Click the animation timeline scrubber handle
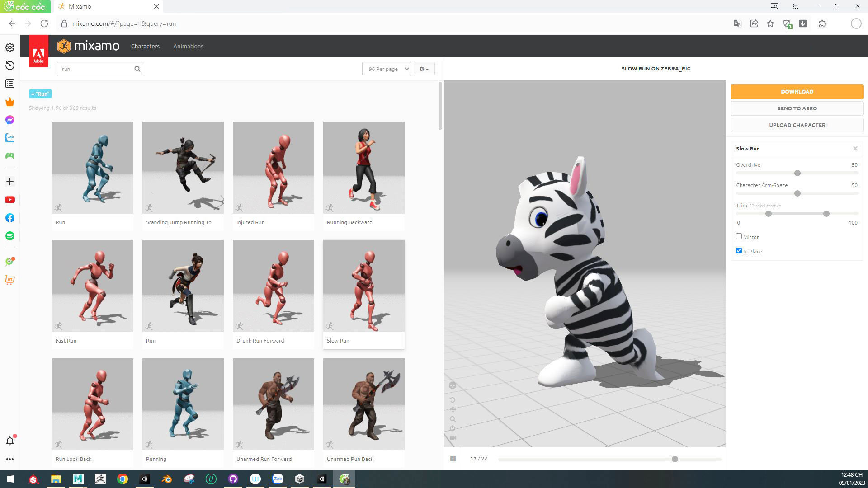Viewport: 868px width, 488px height. tap(675, 459)
